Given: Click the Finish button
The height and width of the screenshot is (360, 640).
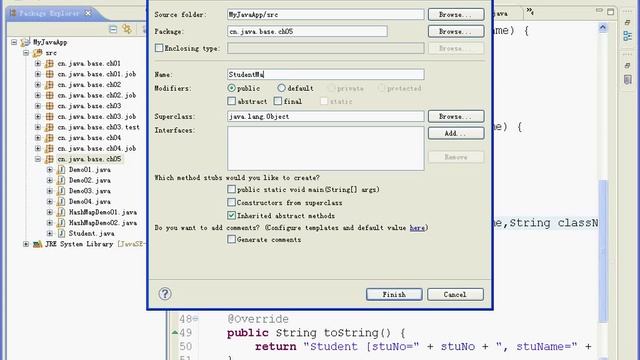Looking at the screenshot, I should tap(394, 294).
